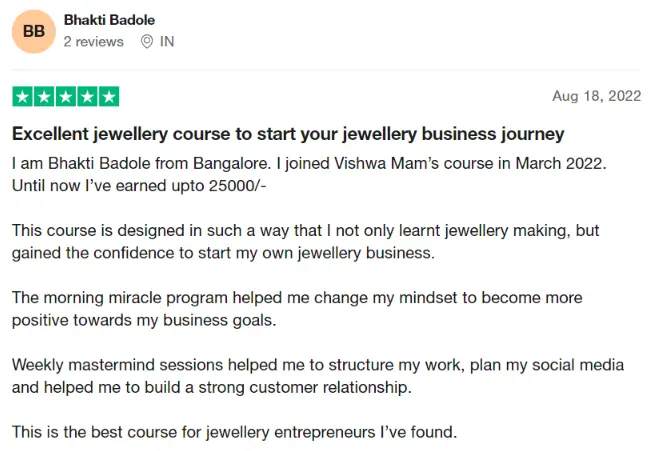Click the first green rating star
This screenshot has width=655, height=451.
(22, 97)
